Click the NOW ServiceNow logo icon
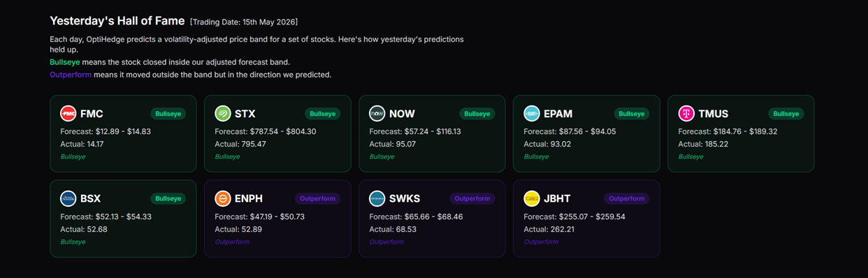The width and height of the screenshot is (868, 278). click(377, 113)
